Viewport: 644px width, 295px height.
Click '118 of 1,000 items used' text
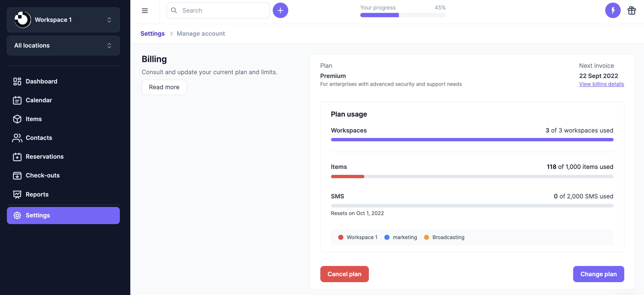pyautogui.click(x=580, y=167)
